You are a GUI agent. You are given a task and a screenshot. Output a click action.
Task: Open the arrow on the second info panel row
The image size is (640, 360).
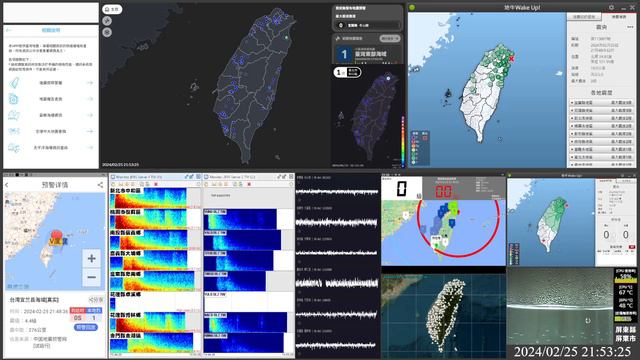(x=89, y=99)
